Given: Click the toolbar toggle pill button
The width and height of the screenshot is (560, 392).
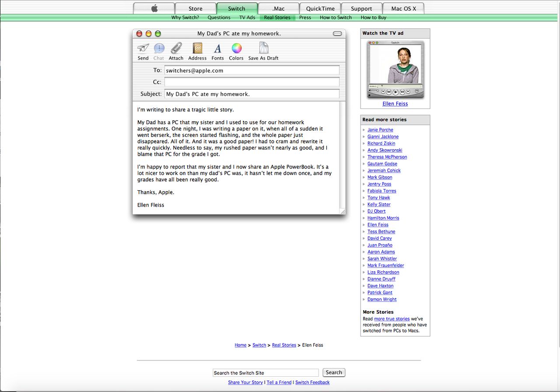Looking at the screenshot, I should (x=337, y=33).
